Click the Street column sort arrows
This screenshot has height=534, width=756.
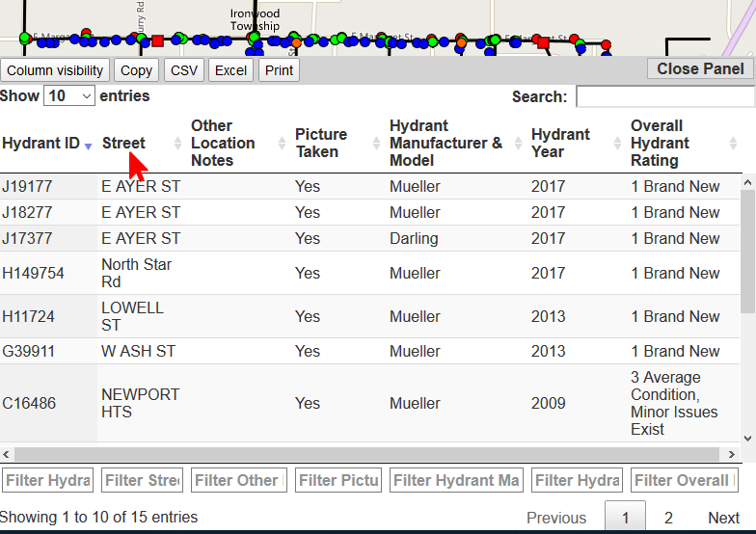tap(177, 144)
